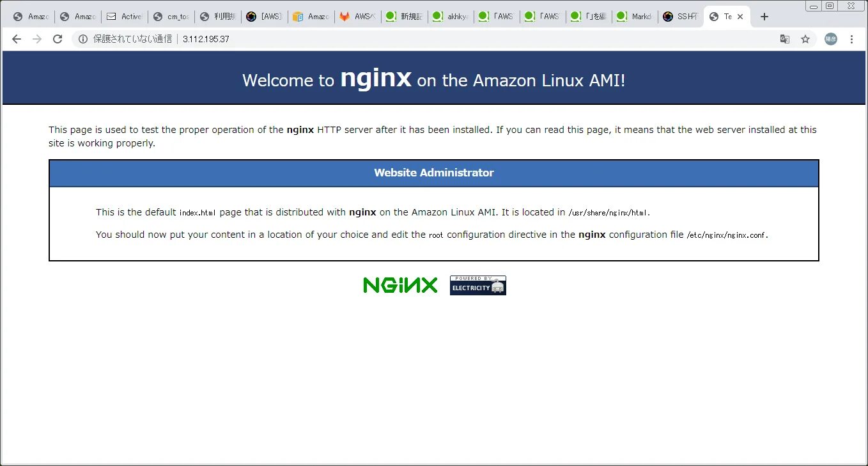The image size is (868, 466).
Task: Open a new tab with the plus button
Action: pos(764,17)
